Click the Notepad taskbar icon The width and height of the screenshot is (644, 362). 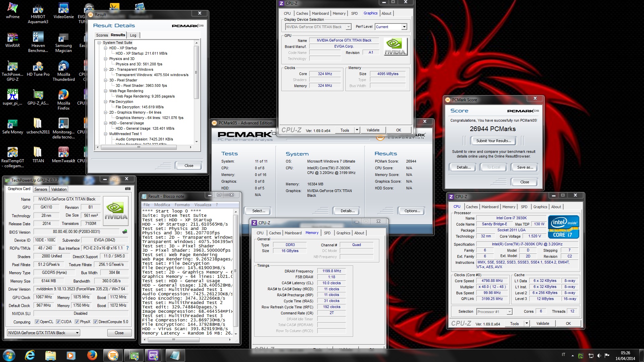pyautogui.click(x=175, y=355)
